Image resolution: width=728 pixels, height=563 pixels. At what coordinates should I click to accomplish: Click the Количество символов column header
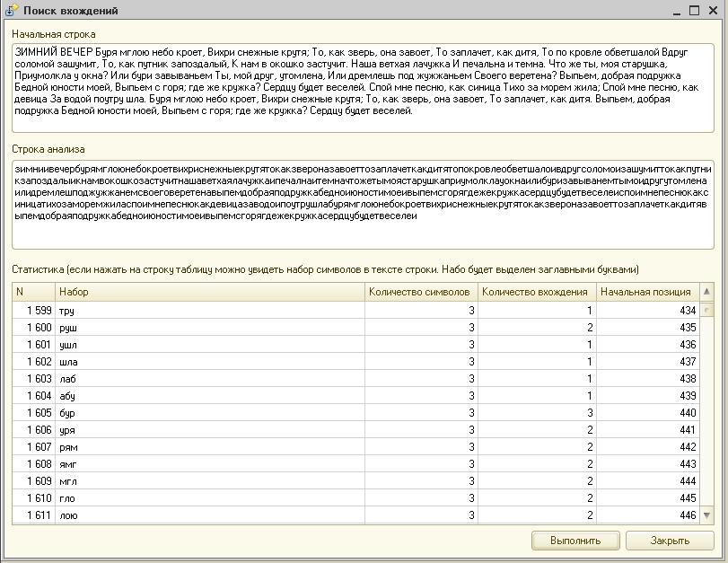click(421, 292)
